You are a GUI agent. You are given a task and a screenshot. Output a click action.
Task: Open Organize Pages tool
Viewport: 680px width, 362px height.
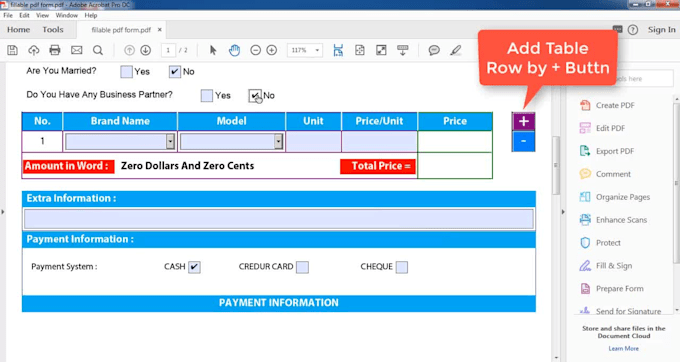tap(615, 197)
